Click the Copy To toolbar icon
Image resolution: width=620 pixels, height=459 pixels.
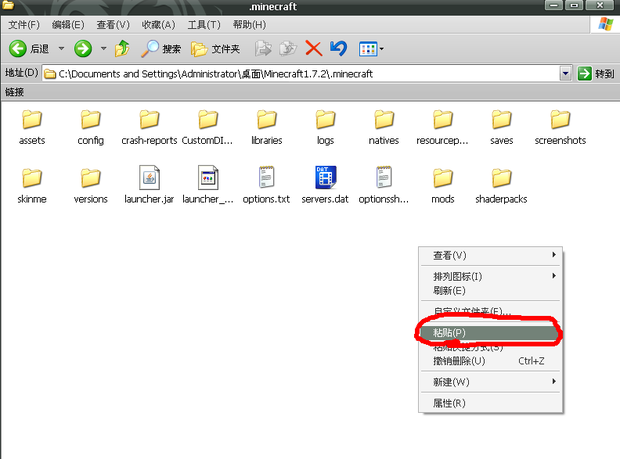288,49
